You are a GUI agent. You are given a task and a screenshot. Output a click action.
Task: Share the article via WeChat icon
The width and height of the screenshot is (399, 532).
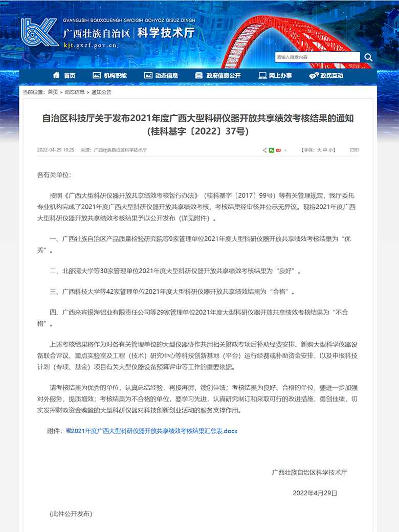coord(272,150)
